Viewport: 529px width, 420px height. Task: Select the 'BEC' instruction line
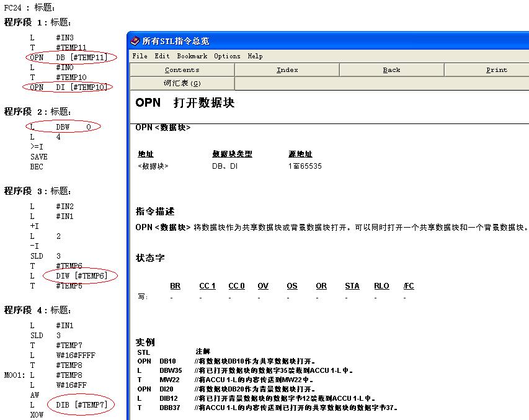37,167
